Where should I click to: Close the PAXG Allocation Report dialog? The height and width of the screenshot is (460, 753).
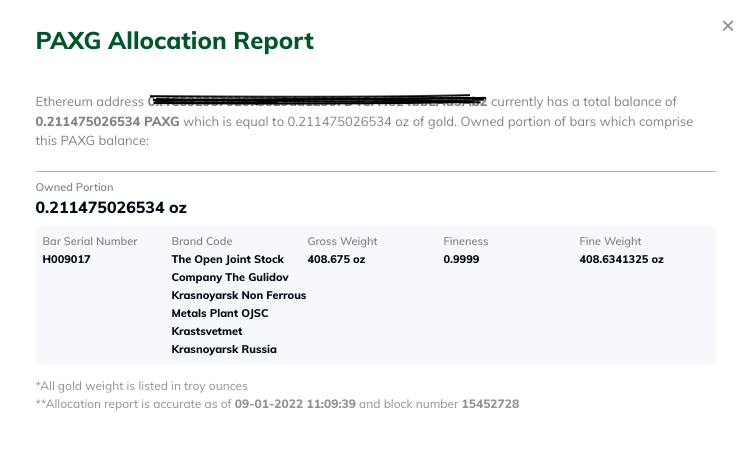[728, 26]
